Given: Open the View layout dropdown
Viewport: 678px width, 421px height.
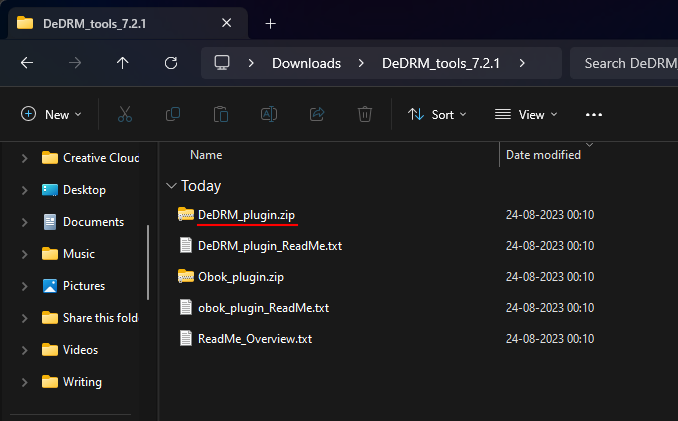Looking at the screenshot, I should (x=526, y=114).
